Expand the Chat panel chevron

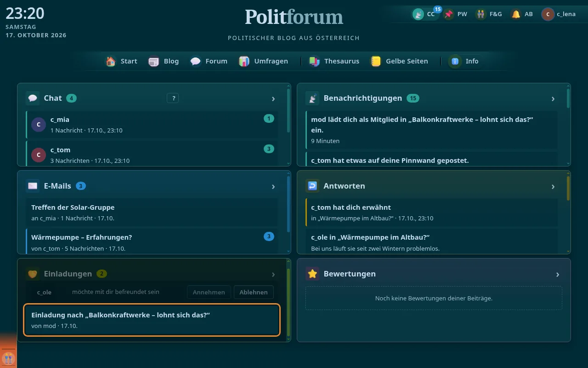click(273, 99)
